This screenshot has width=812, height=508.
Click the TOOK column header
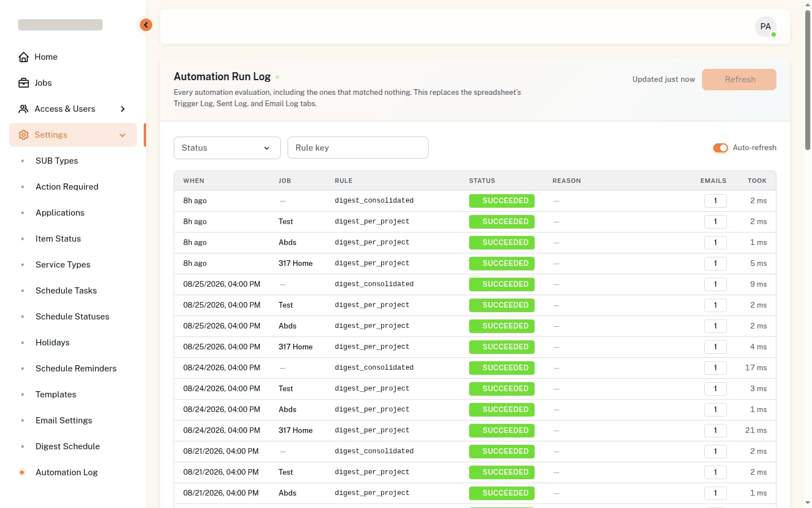[x=757, y=181]
